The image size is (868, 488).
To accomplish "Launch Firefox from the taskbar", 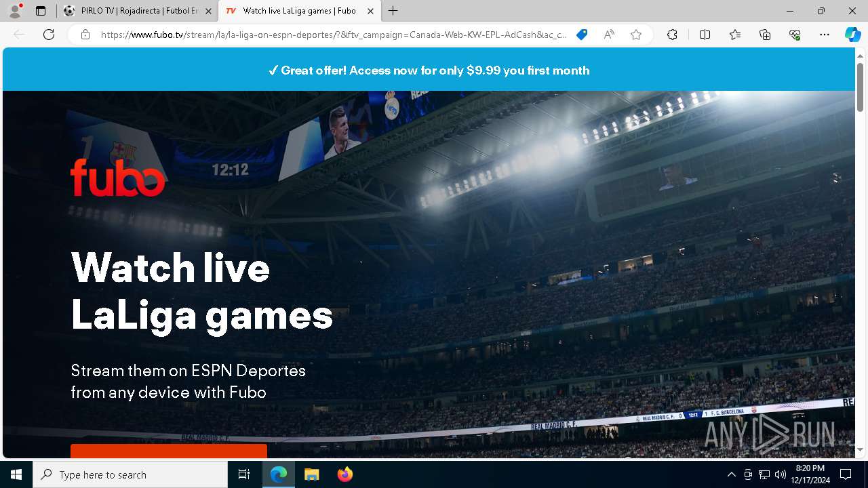I will (344, 474).
